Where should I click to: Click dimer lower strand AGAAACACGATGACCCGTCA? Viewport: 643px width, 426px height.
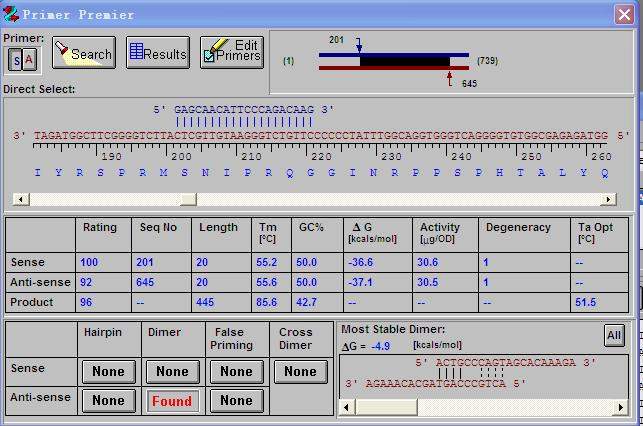point(436,384)
